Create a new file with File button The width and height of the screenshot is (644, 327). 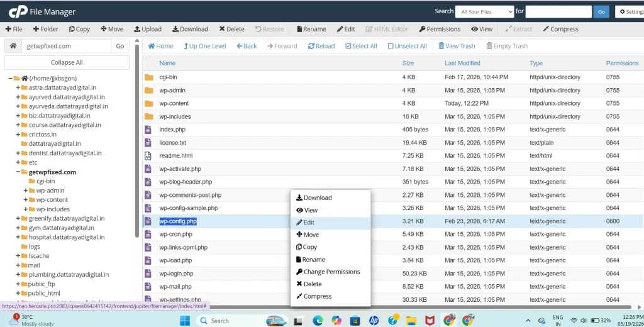click(14, 29)
